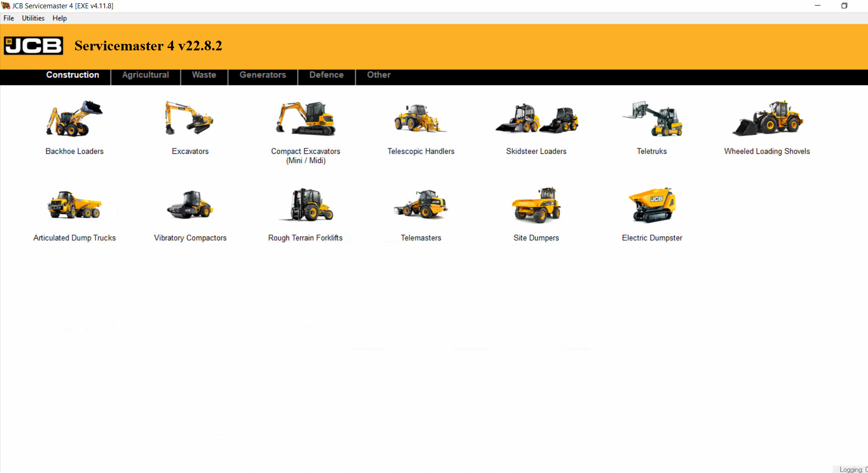The height and width of the screenshot is (473, 868).
Task: Open the Waste category tab
Action: click(204, 75)
